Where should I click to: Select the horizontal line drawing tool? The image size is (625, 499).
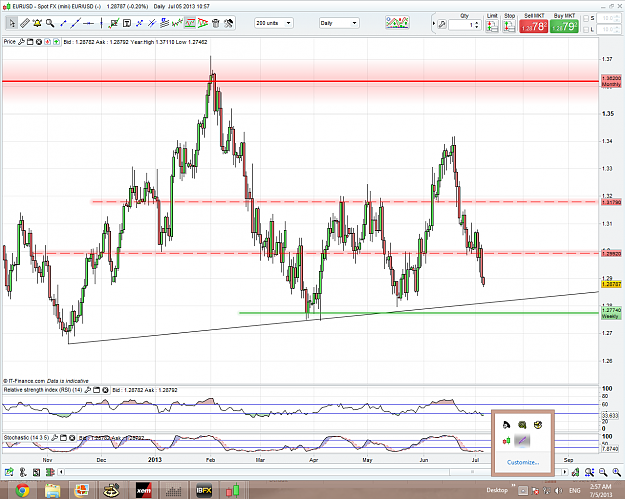pyautogui.click(x=88, y=24)
